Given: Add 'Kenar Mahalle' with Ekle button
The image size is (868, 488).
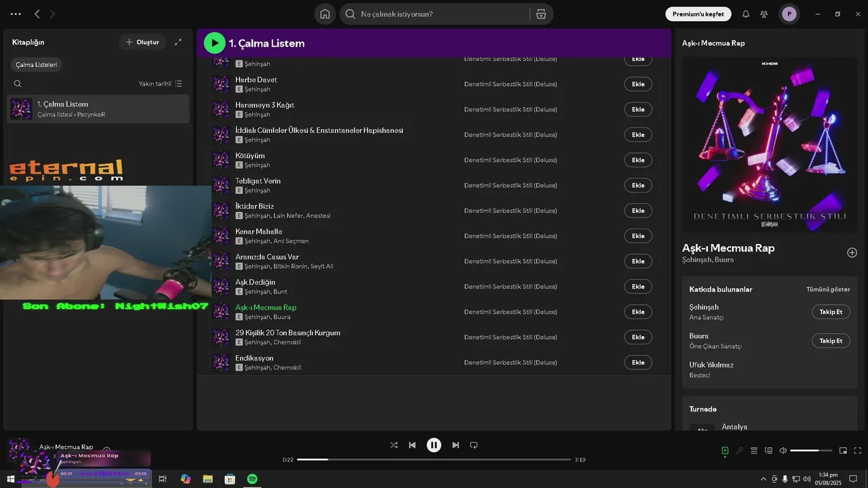Looking at the screenshot, I should click(638, 236).
